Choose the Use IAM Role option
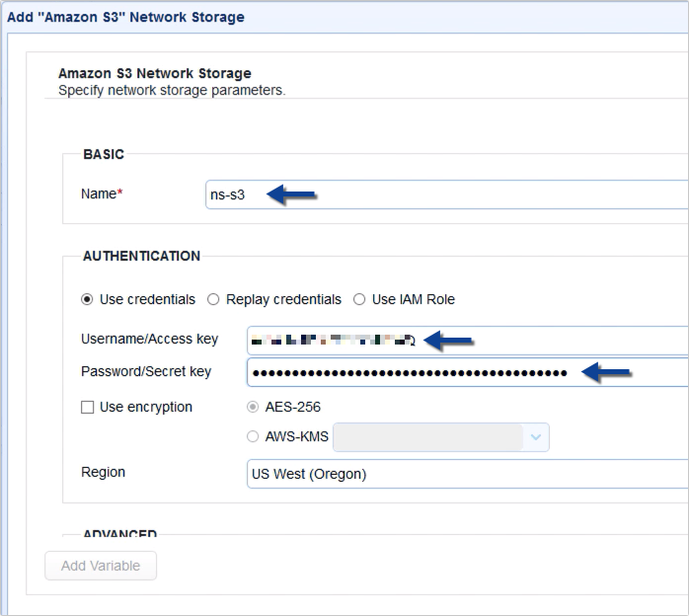Screen dimensions: 689x616 359,299
